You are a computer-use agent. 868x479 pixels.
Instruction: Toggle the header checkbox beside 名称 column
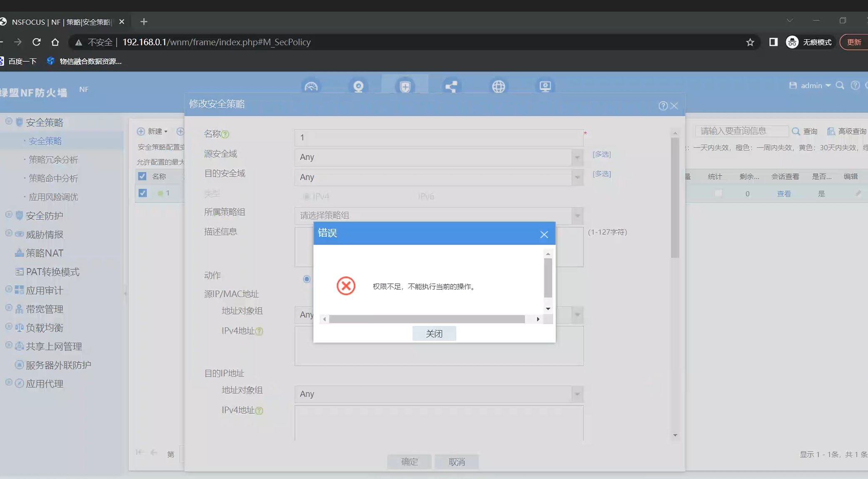[x=142, y=176]
